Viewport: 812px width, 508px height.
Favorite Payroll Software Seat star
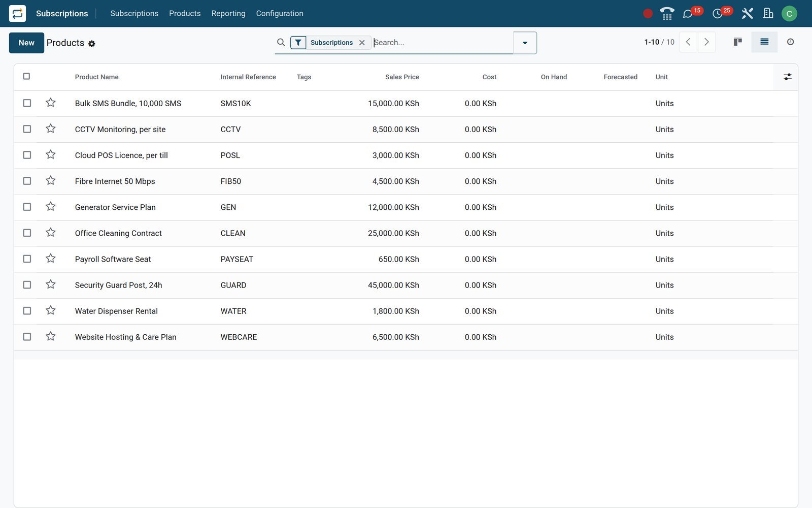pos(51,258)
